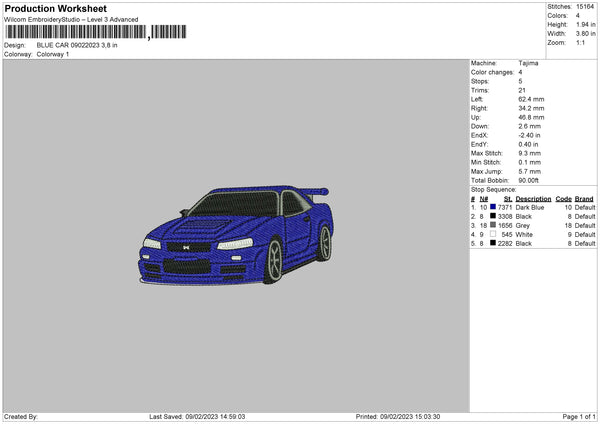The width and height of the screenshot is (600, 424).
Task: Select the black swatch for thread 2282
Action: [x=494, y=243]
